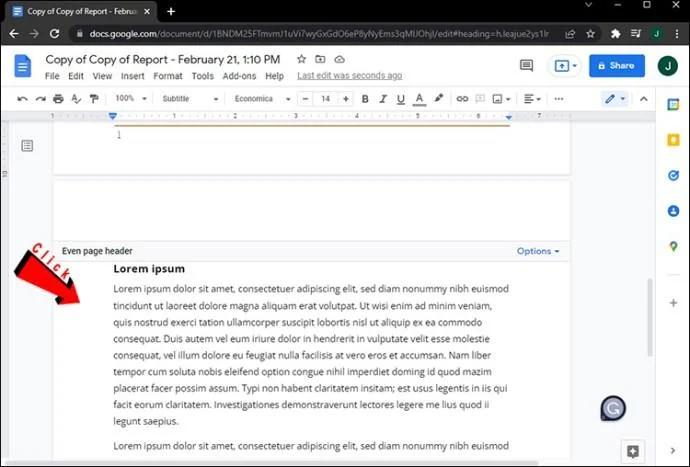Click the font size field showing 14
The height and width of the screenshot is (467, 690).
326,99
